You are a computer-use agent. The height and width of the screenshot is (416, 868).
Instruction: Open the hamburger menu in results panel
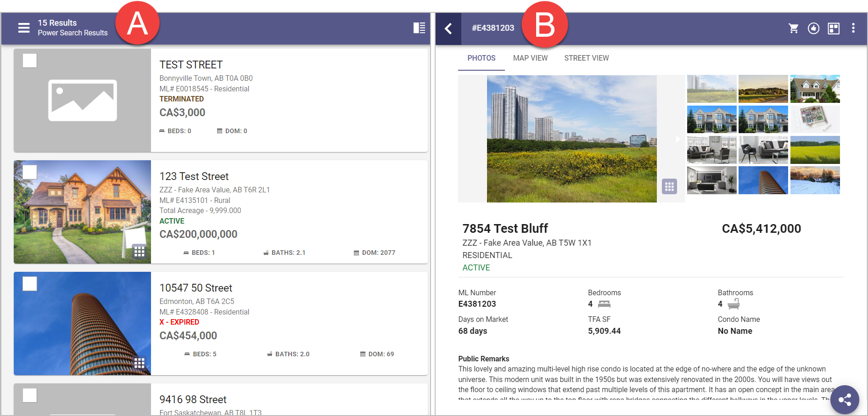24,28
